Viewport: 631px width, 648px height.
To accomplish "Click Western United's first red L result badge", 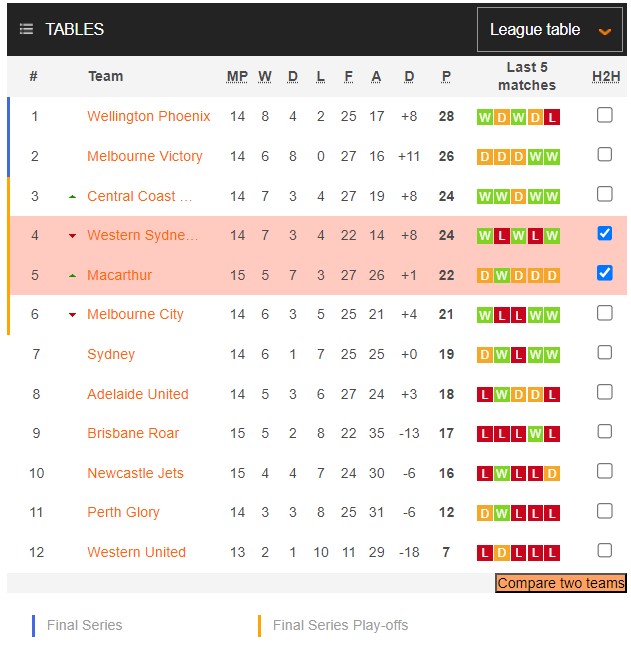I will tap(485, 553).
